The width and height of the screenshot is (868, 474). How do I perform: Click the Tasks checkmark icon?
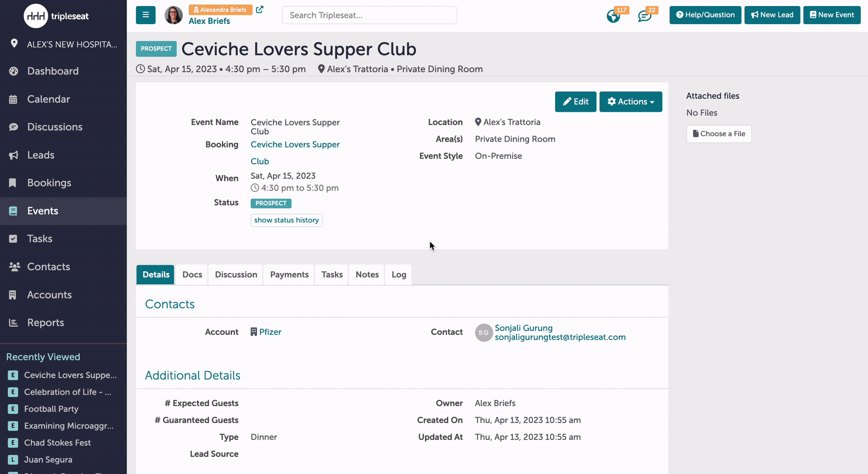(x=13, y=239)
